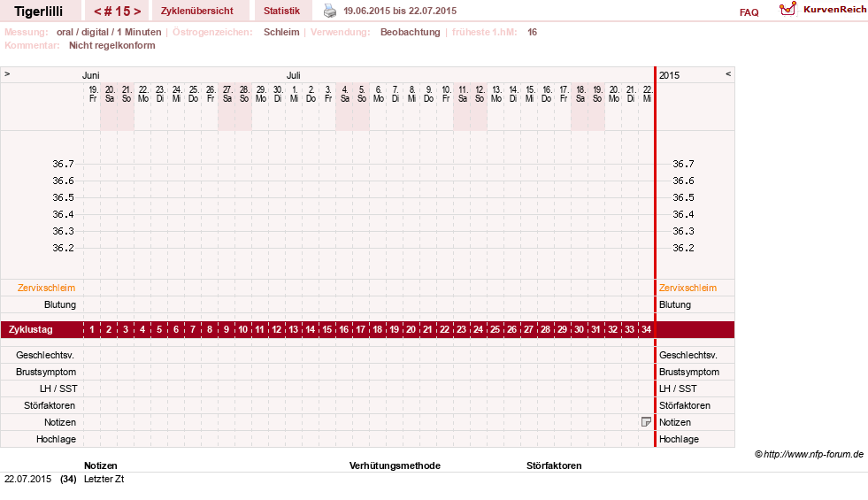This screenshot has width=868, height=500.
Task: Select cycle day 10
Action: [x=243, y=329]
